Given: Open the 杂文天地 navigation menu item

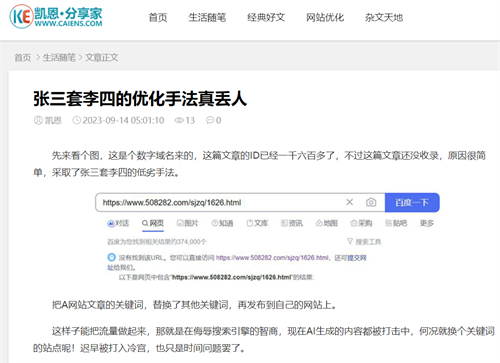Looking at the screenshot, I should point(384,17).
